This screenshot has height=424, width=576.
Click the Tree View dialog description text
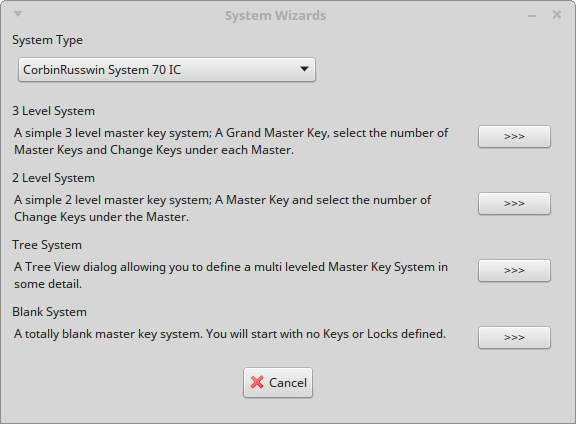pyautogui.click(x=231, y=275)
